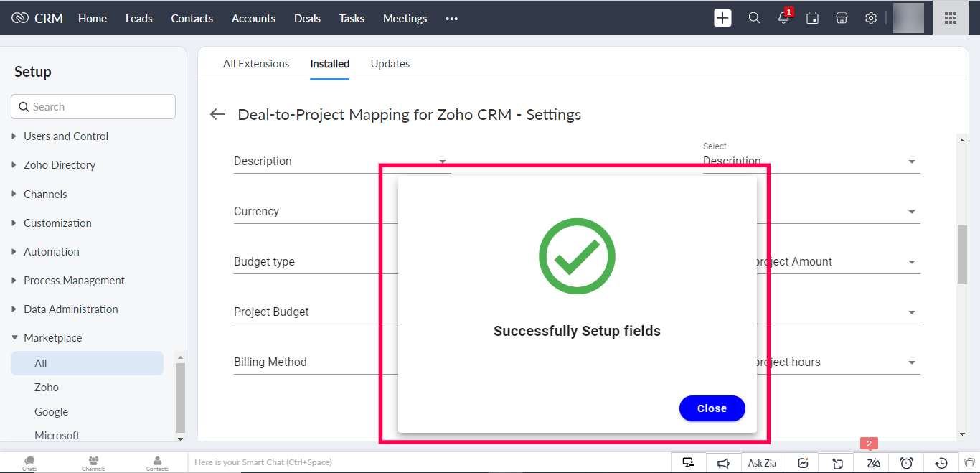Click the Zoho CRM logo
This screenshot has width=980, height=473.
(x=37, y=18)
